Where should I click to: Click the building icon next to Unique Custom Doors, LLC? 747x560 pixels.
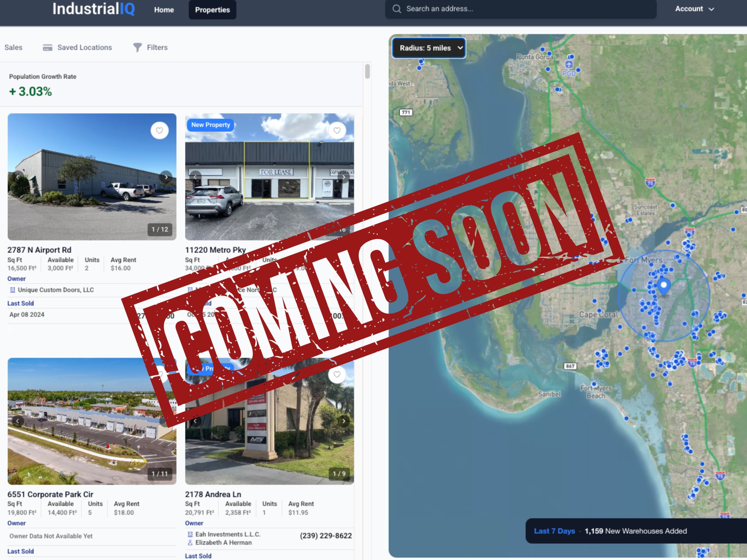(13, 290)
